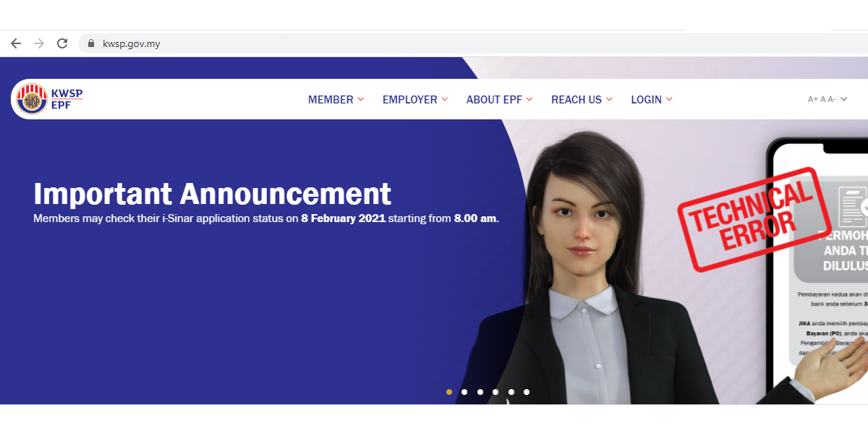Jump to the fourth carousel slide dot
Viewport: 868px width, 434px height.
coord(495,392)
